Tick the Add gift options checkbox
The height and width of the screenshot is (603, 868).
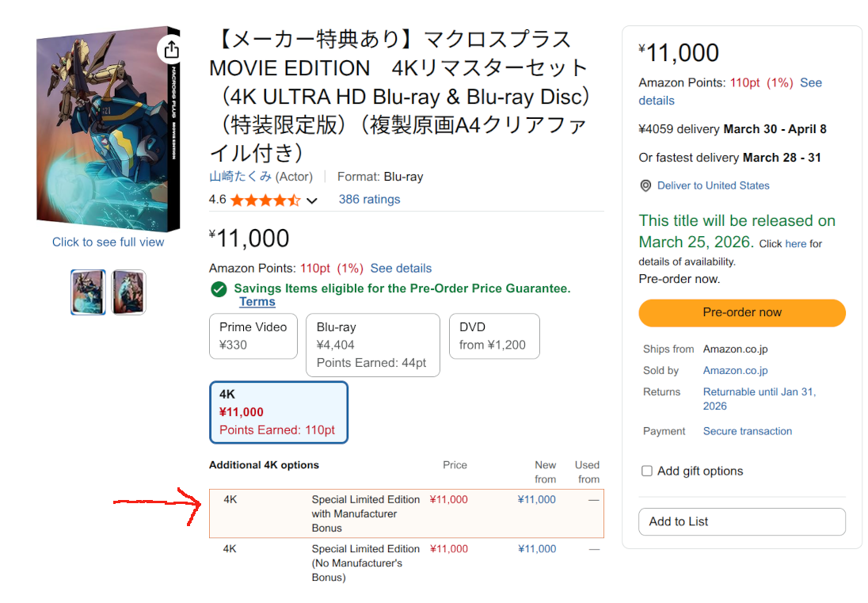(647, 471)
